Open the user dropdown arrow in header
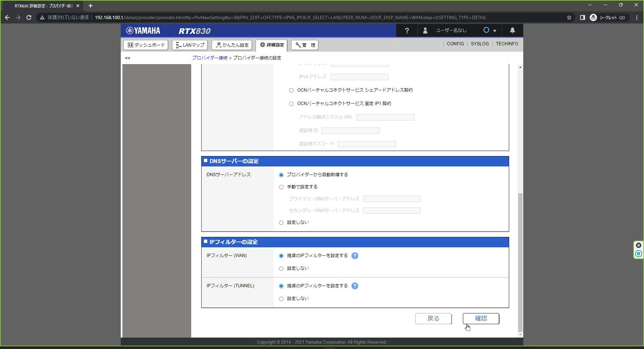Viewport: 644px width, 349px height. (494, 31)
